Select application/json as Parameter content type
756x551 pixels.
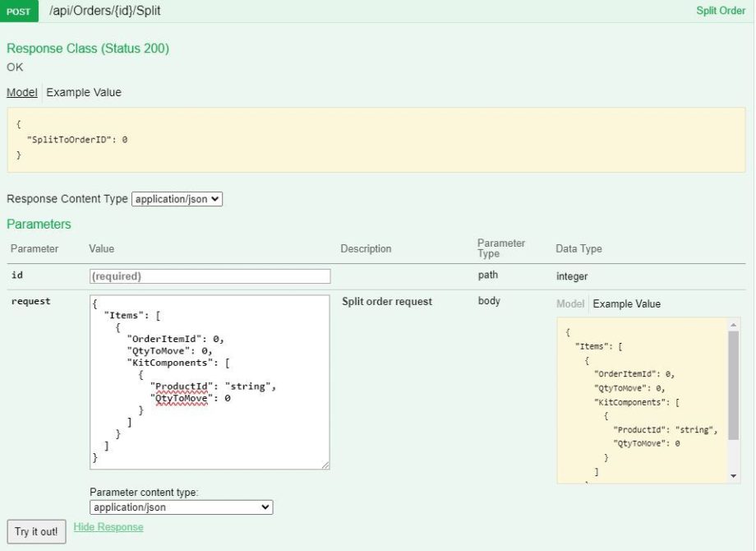pos(180,507)
